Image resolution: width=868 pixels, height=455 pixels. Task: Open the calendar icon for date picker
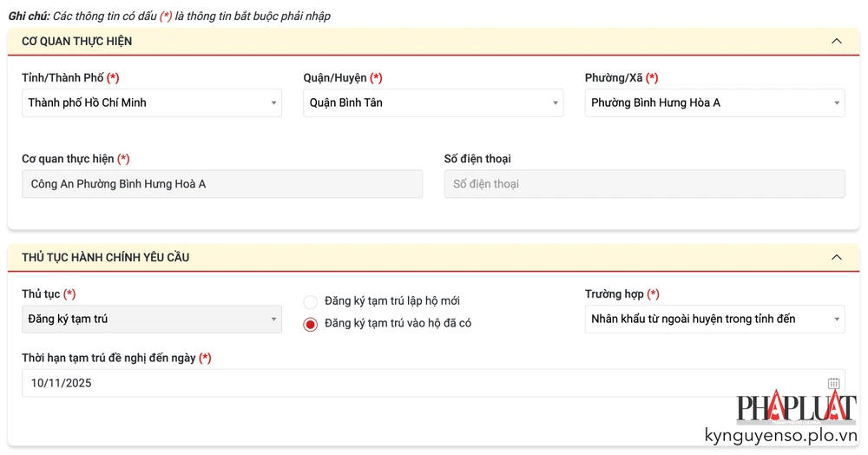click(833, 383)
